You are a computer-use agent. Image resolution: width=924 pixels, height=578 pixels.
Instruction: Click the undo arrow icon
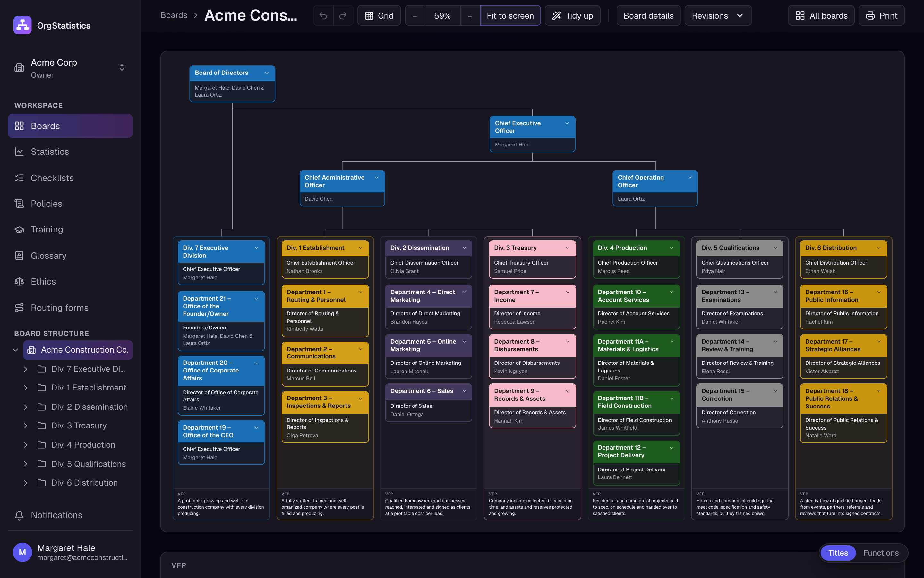pyautogui.click(x=323, y=16)
